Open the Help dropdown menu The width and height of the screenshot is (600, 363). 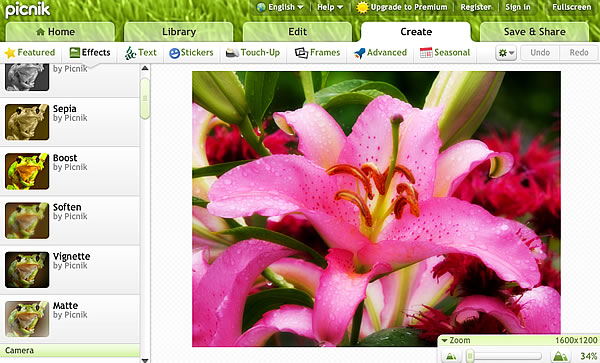329,7
